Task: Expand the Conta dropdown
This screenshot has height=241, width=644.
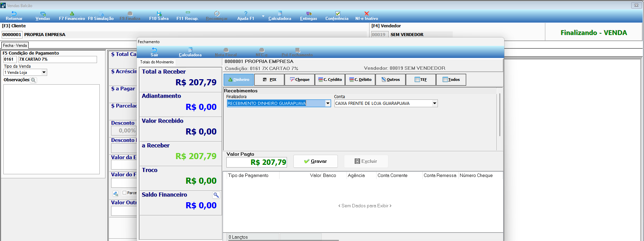Action: [x=434, y=103]
